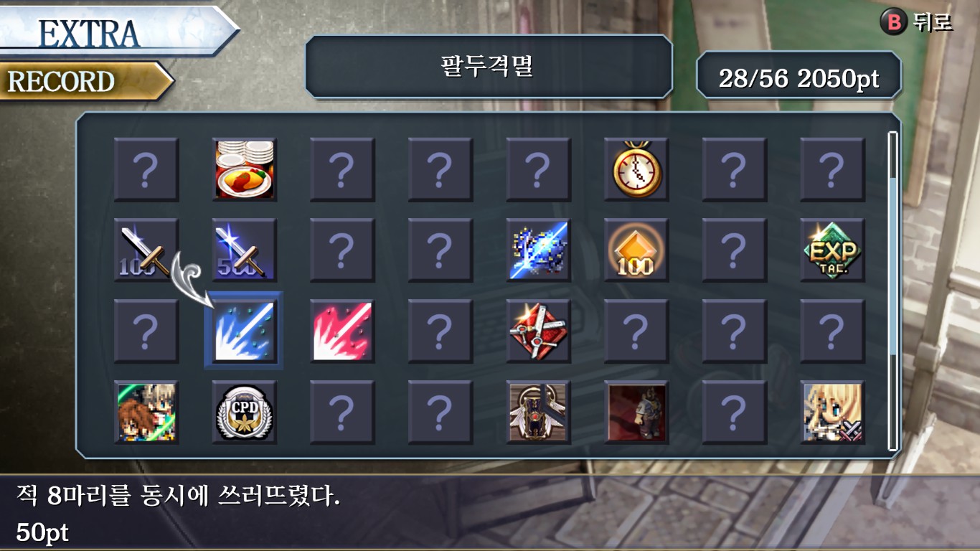The image size is (980, 551).
Task: Open the EXTRA menu header
Action: 118,32
